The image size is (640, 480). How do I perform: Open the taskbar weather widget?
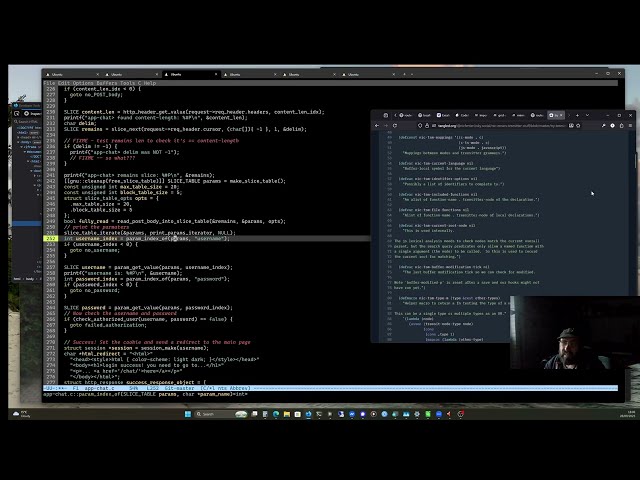point(21,414)
